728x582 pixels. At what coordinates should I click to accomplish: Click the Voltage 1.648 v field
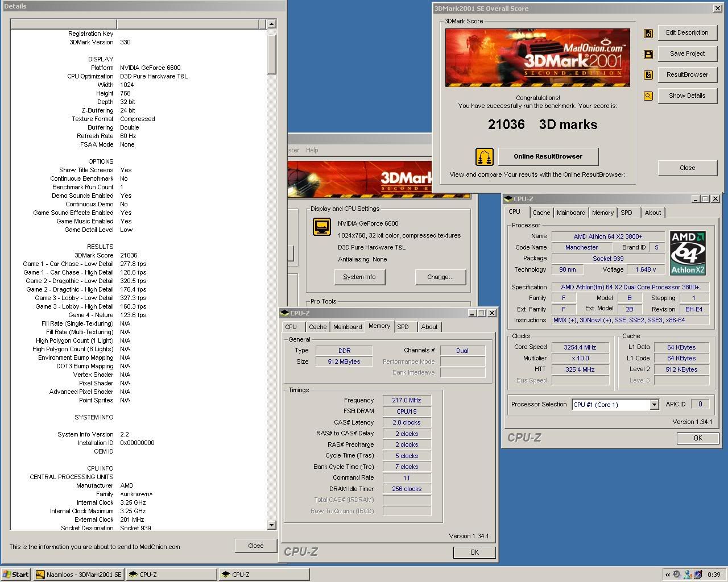(646, 269)
